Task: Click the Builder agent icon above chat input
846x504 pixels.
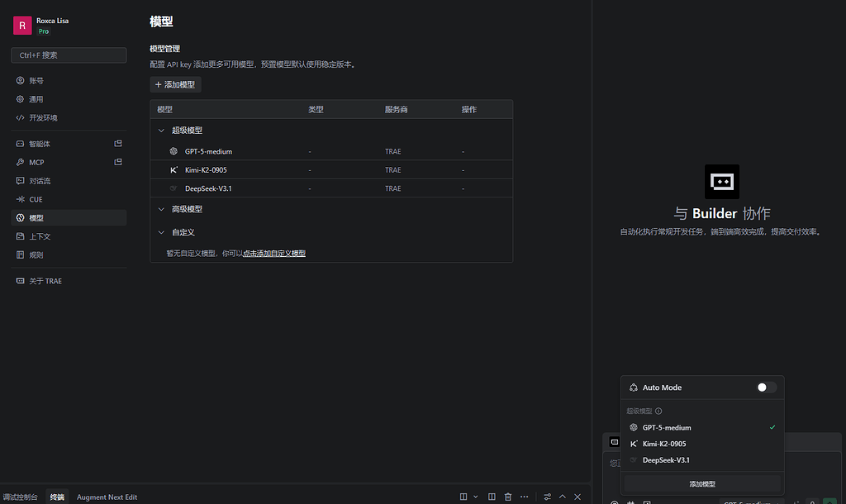Action: click(615, 442)
